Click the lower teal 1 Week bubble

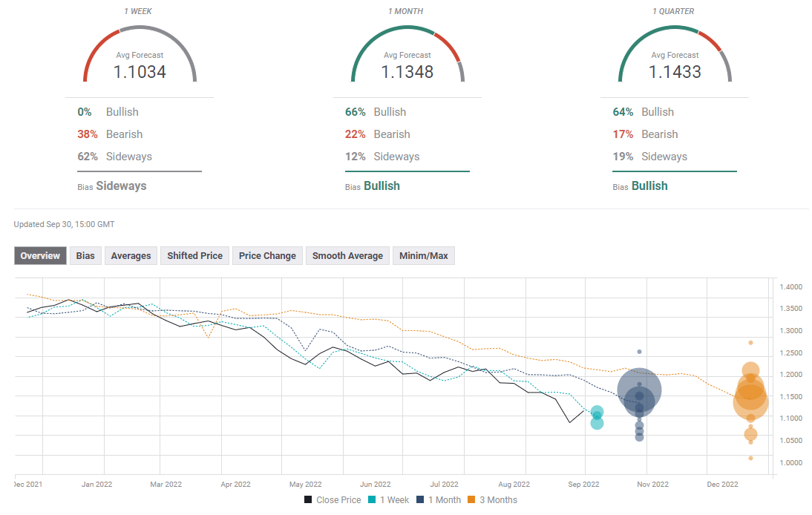click(597, 423)
